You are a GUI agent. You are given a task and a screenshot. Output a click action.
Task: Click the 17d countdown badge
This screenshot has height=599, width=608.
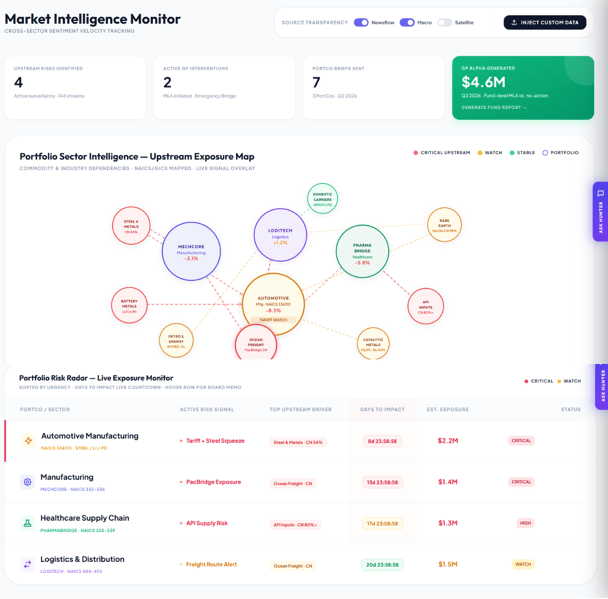(x=382, y=523)
